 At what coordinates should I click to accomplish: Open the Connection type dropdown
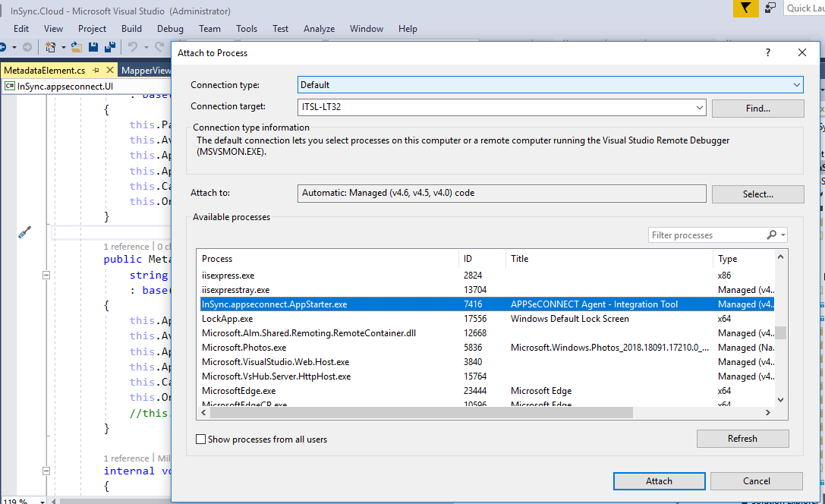[796, 85]
